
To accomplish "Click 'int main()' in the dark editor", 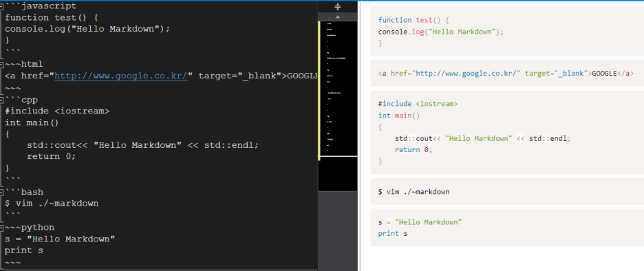I will 32,122.
